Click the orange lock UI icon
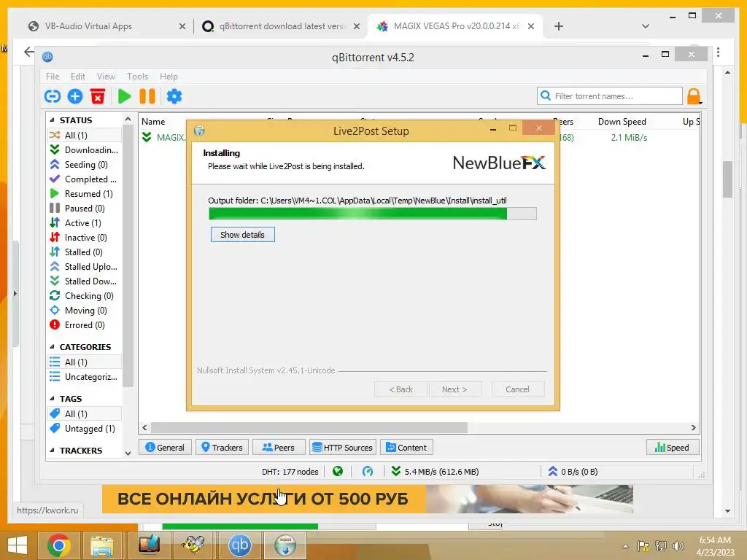747x560 pixels. tap(694, 96)
